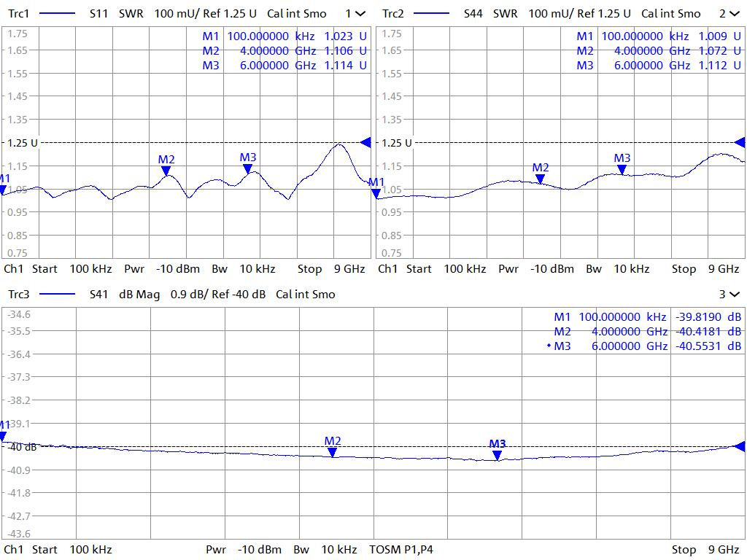
Task: Select marker M3 on the S11 trace
Action: pyautogui.click(x=248, y=168)
